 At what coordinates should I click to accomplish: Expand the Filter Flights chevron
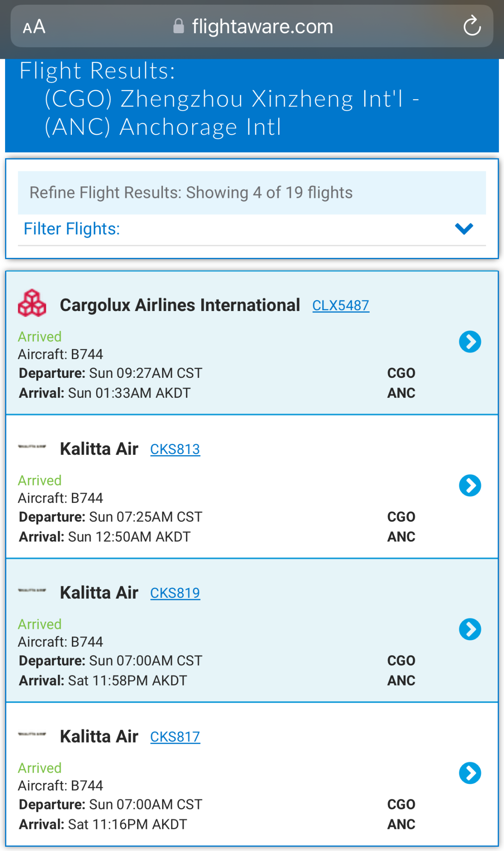tap(464, 229)
